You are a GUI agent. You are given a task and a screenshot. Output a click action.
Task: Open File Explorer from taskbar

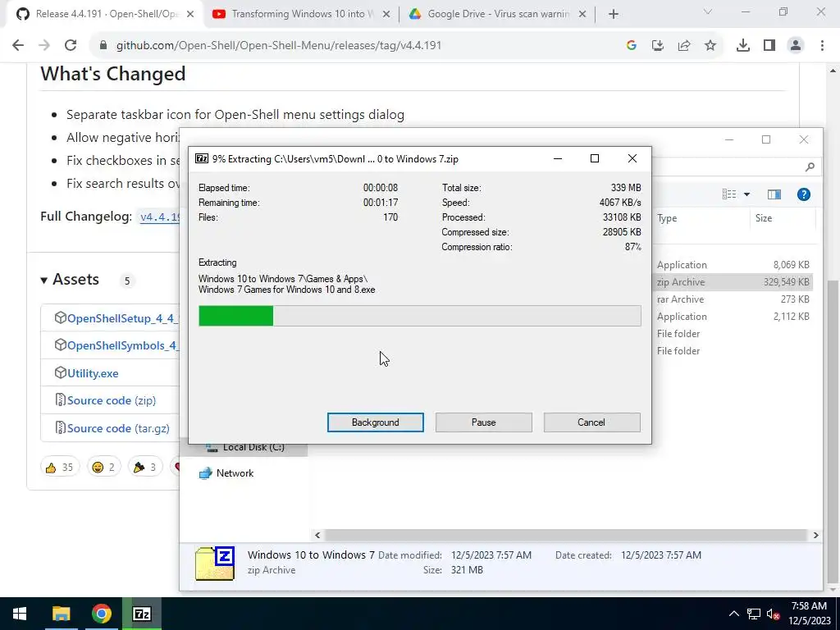[61, 614]
